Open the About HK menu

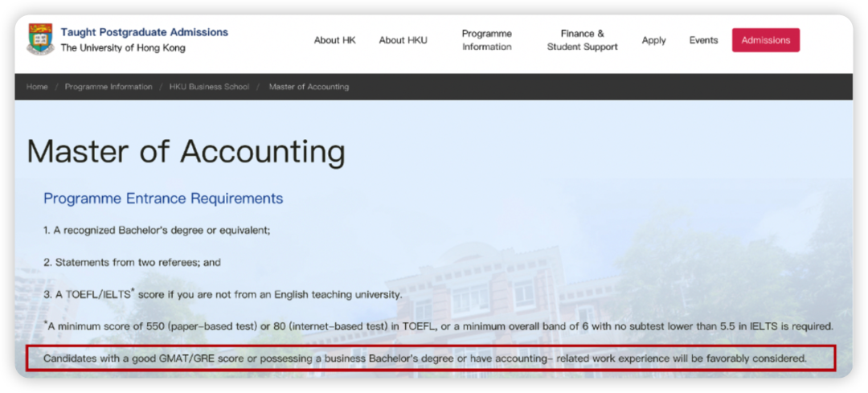[334, 40]
